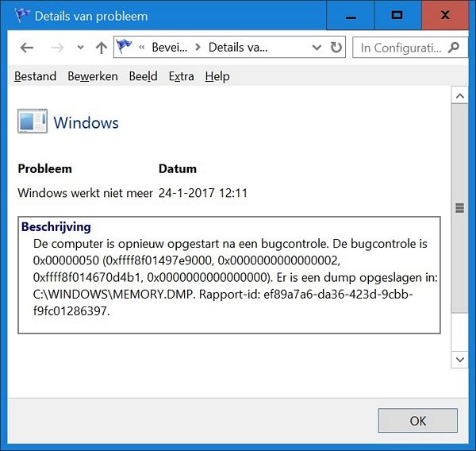
Task: Click the title bar flag icon
Action: pos(22,15)
